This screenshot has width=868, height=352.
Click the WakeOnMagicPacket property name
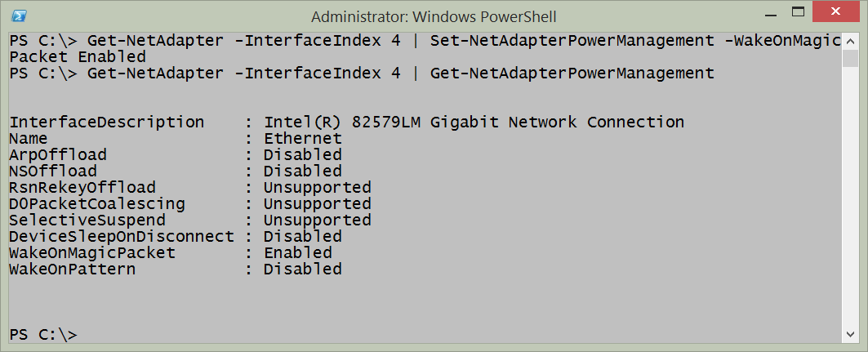pyautogui.click(x=92, y=253)
